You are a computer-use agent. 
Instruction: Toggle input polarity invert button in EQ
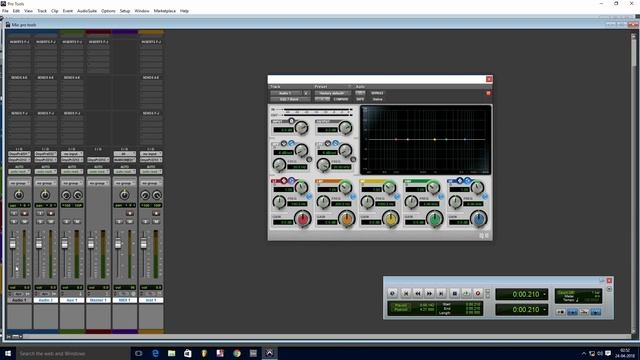(291, 121)
